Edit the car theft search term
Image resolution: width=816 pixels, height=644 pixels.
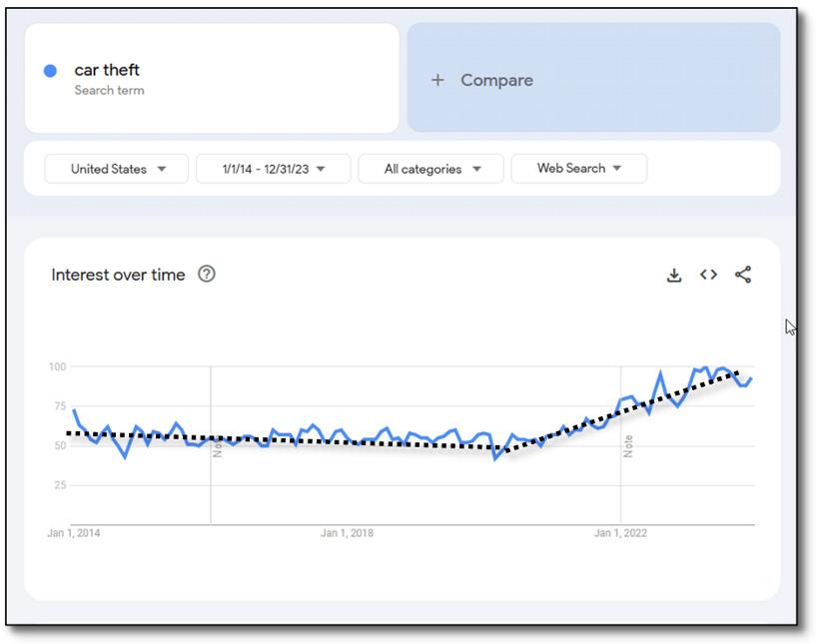[x=107, y=71]
